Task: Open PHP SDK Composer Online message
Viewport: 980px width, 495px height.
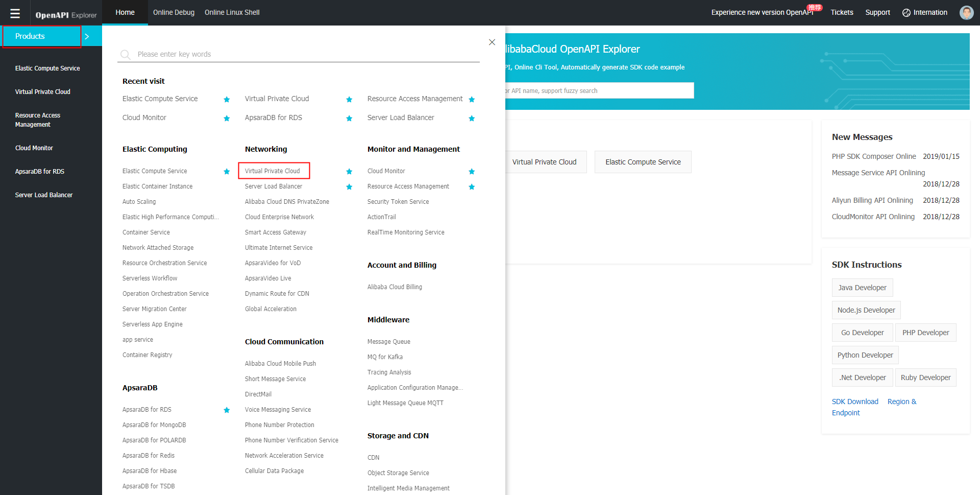Action: click(x=874, y=156)
